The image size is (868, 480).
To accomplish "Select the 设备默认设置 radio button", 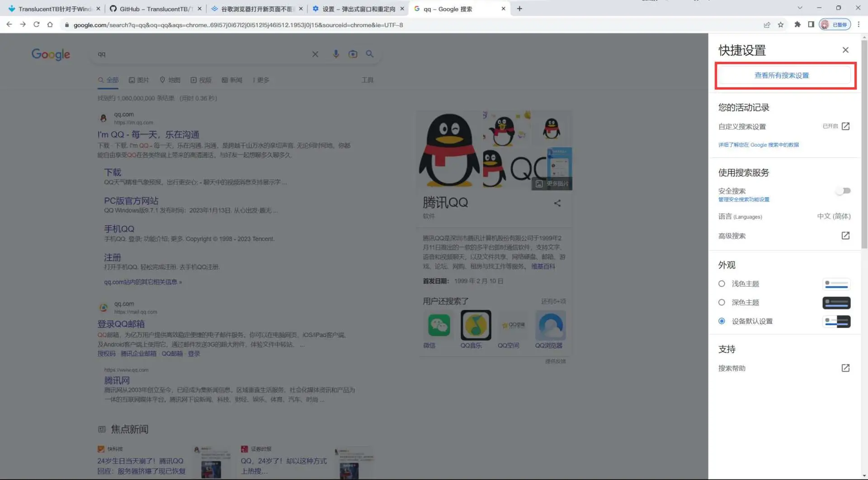I will 722,321.
